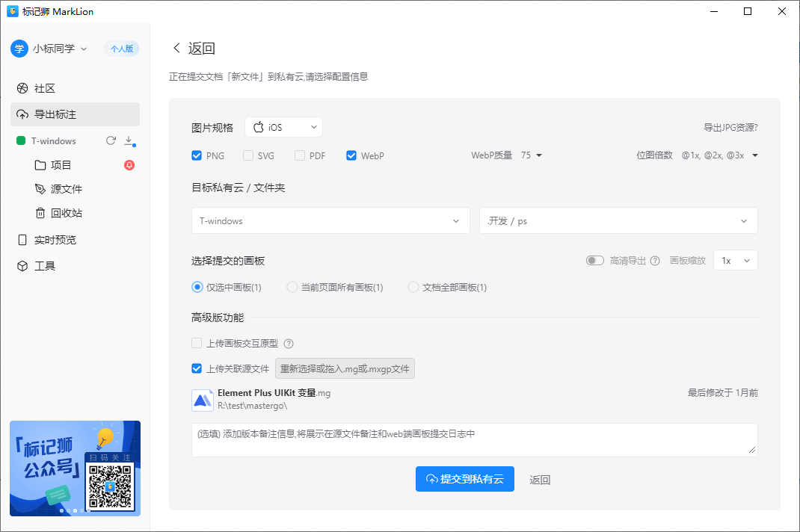Click the 重新选择或拖入.mg或.mxgp文件 button
The height and width of the screenshot is (532, 800).
pyautogui.click(x=345, y=368)
